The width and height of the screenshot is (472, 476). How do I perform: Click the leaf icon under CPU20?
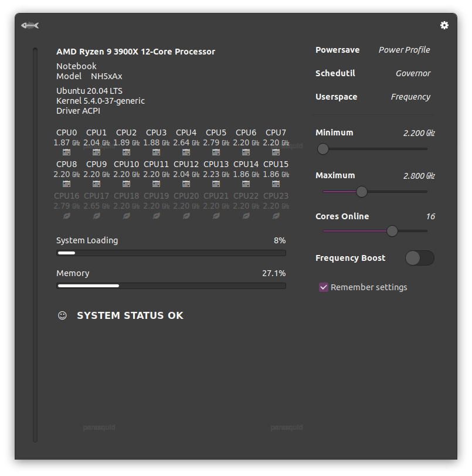click(186, 216)
